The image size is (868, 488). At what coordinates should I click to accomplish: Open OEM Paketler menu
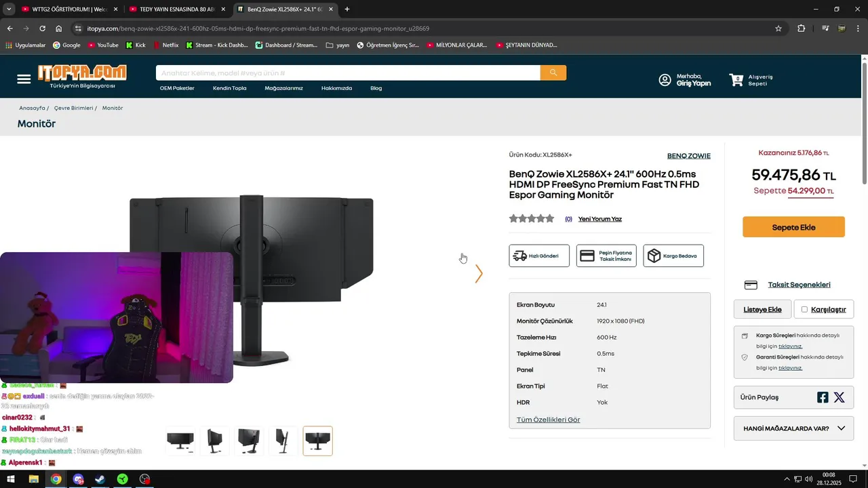click(x=177, y=88)
